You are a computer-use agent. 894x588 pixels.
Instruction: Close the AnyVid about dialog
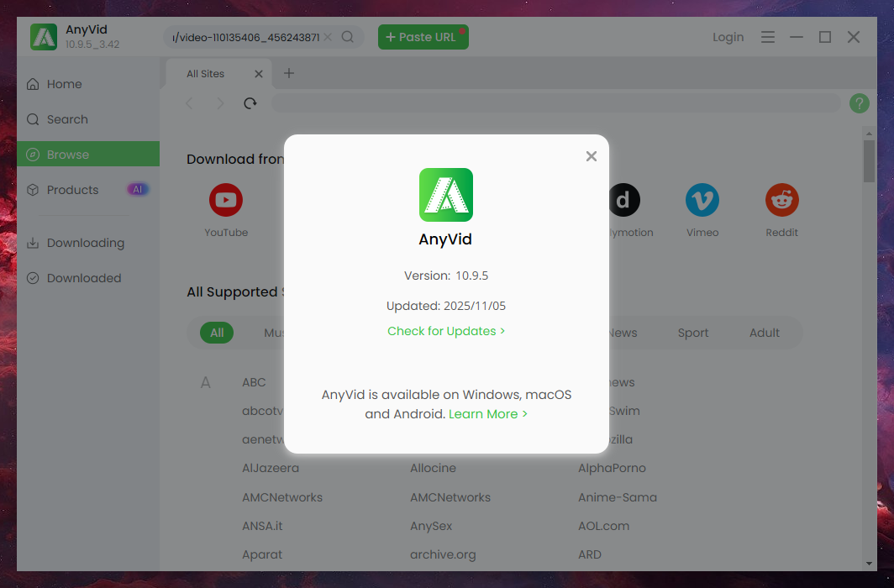click(592, 156)
